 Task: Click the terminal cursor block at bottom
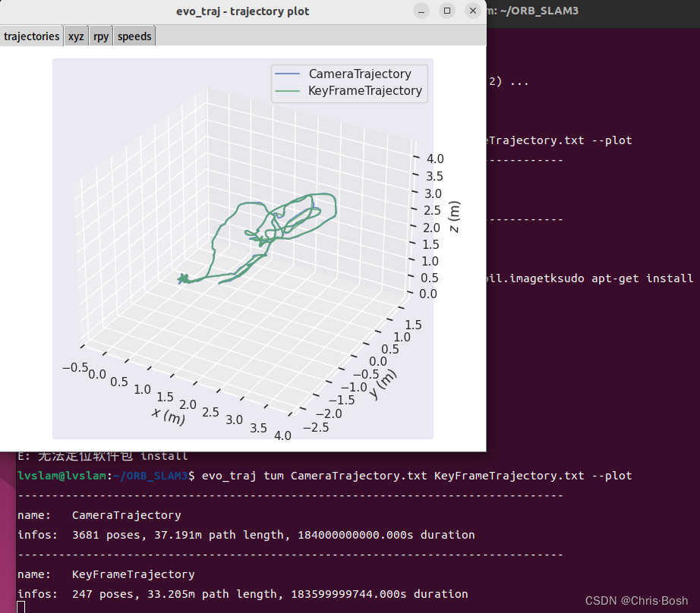click(21, 607)
